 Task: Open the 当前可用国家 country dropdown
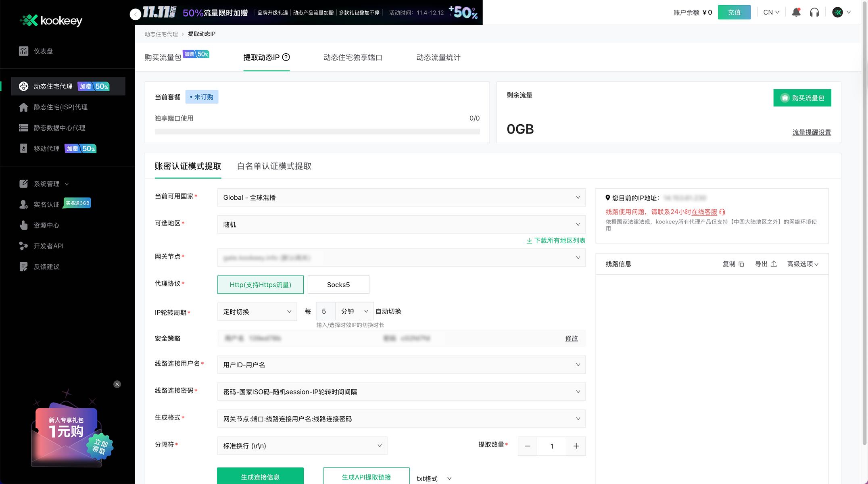click(x=401, y=198)
